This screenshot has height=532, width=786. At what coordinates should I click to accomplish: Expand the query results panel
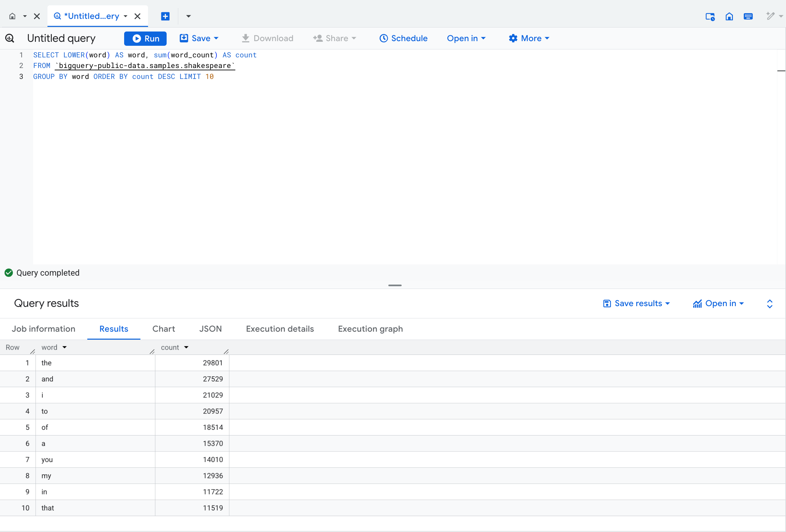tap(770, 304)
